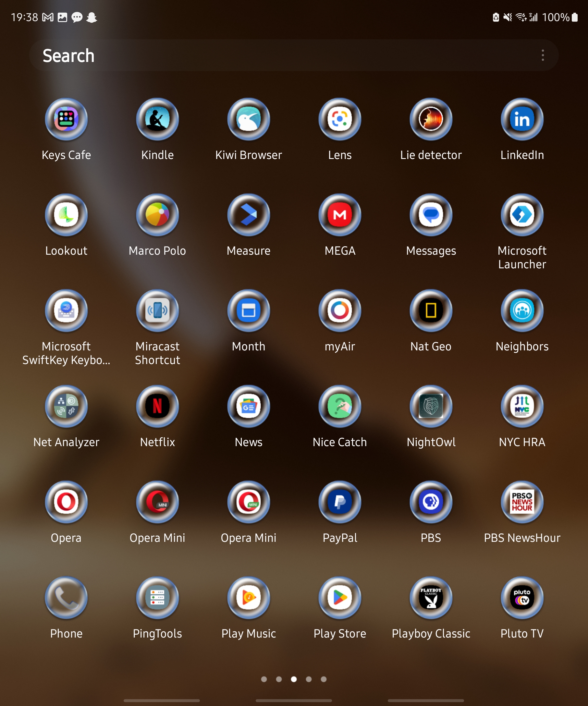
Task: Tap the image notification icon in status bar
Action: click(62, 17)
